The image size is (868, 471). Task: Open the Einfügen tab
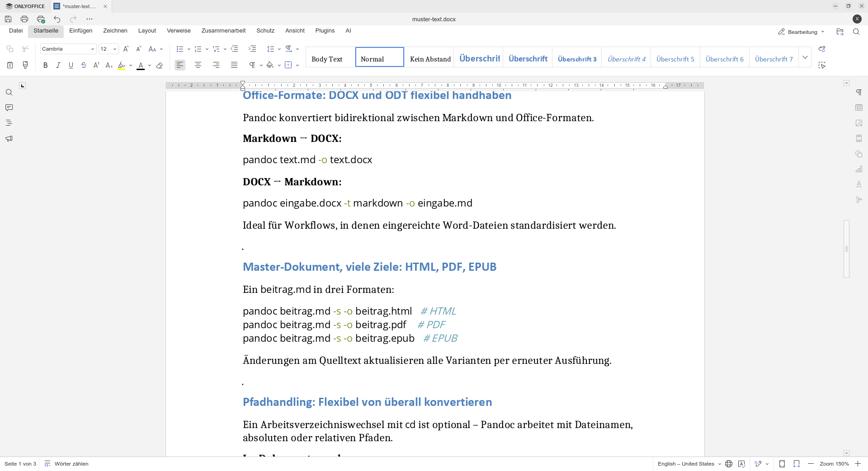(80, 31)
